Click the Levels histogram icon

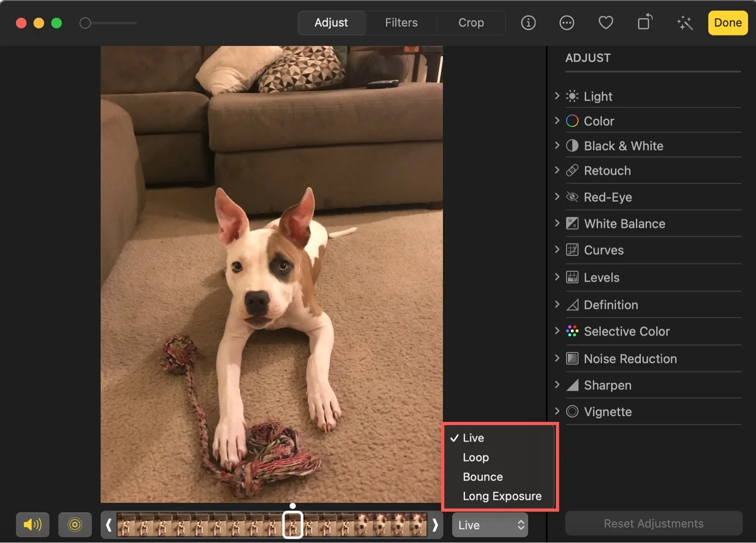tap(572, 277)
